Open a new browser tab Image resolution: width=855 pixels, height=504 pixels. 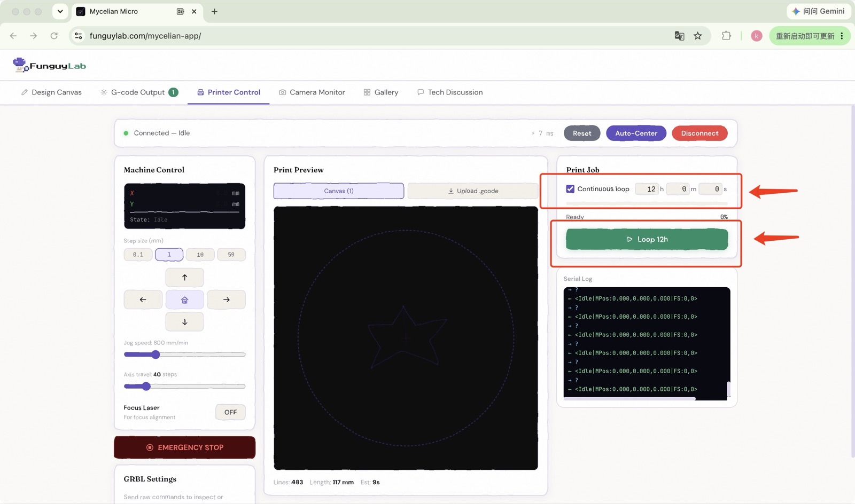click(x=214, y=11)
